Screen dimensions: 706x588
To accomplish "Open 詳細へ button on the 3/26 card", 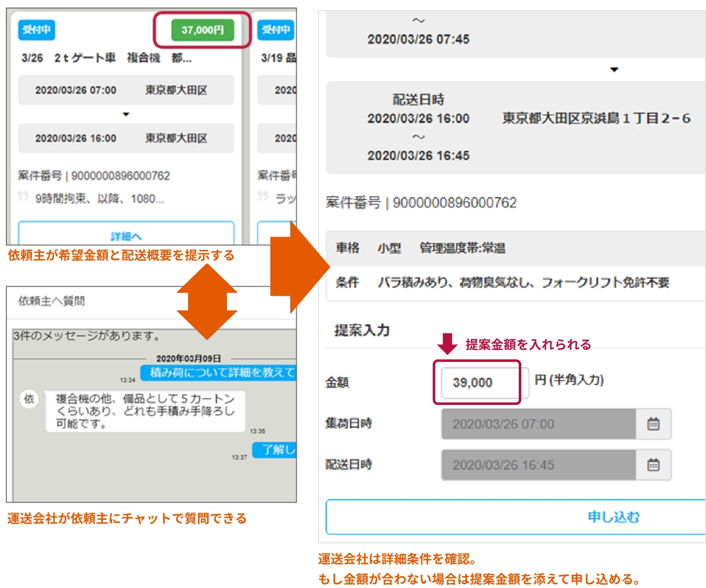I will [x=126, y=233].
